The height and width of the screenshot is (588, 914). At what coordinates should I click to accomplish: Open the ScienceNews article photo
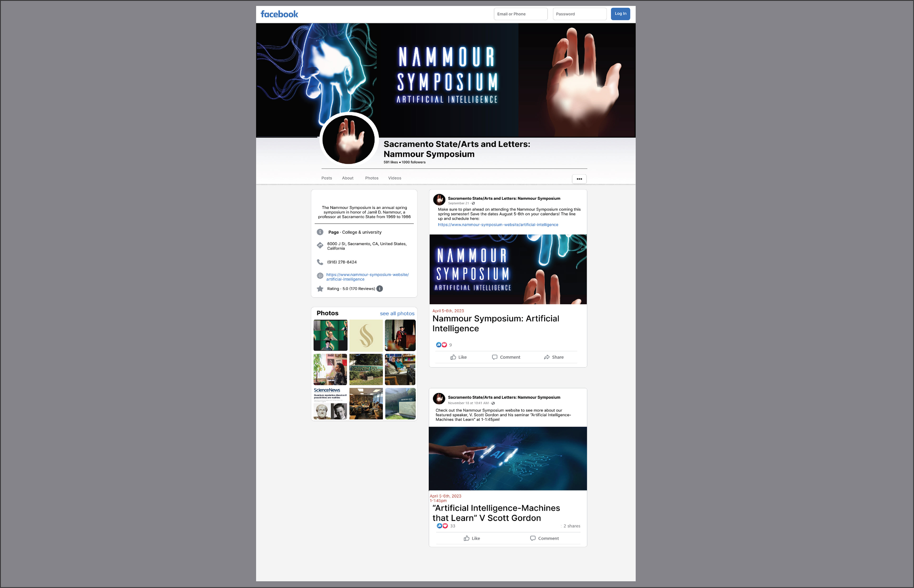pos(330,404)
